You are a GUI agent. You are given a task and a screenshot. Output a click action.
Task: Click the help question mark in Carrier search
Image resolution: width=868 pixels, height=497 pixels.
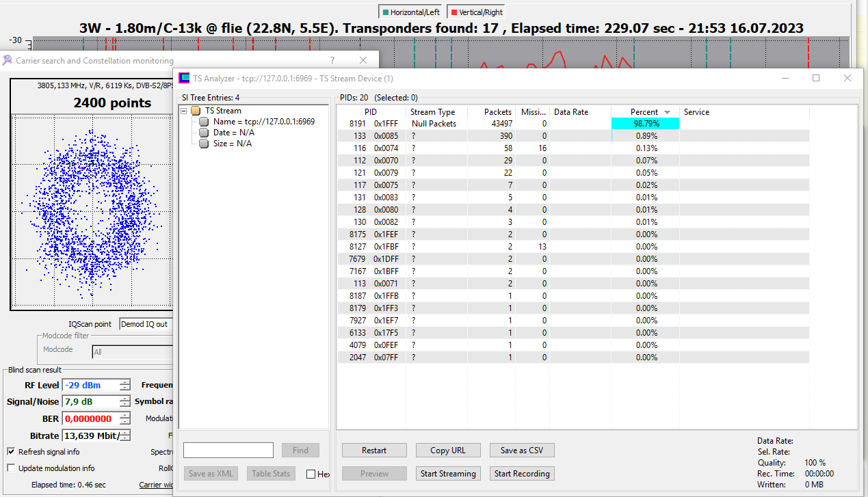332,61
